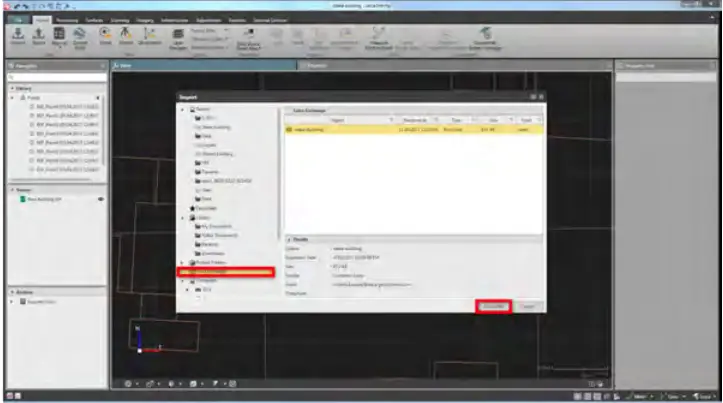Select the My Documents folder in dialog tree
This screenshot has width=723, height=403.
pyautogui.click(x=213, y=226)
